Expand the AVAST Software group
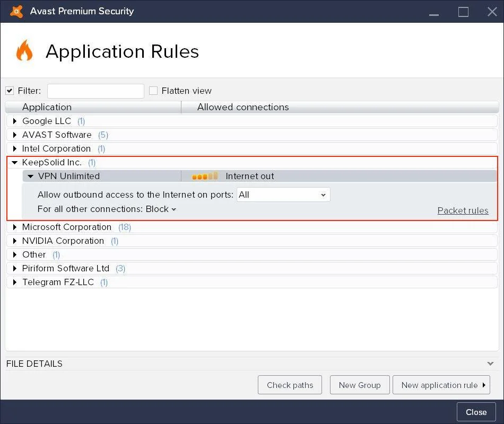The height and width of the screenshot is (424, 504). pos(15,135)
